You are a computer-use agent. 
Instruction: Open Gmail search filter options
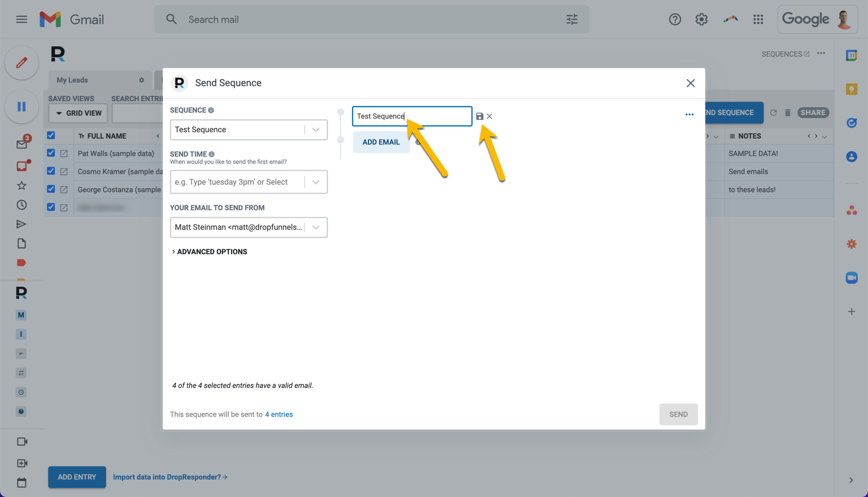(x=572, y=19)
